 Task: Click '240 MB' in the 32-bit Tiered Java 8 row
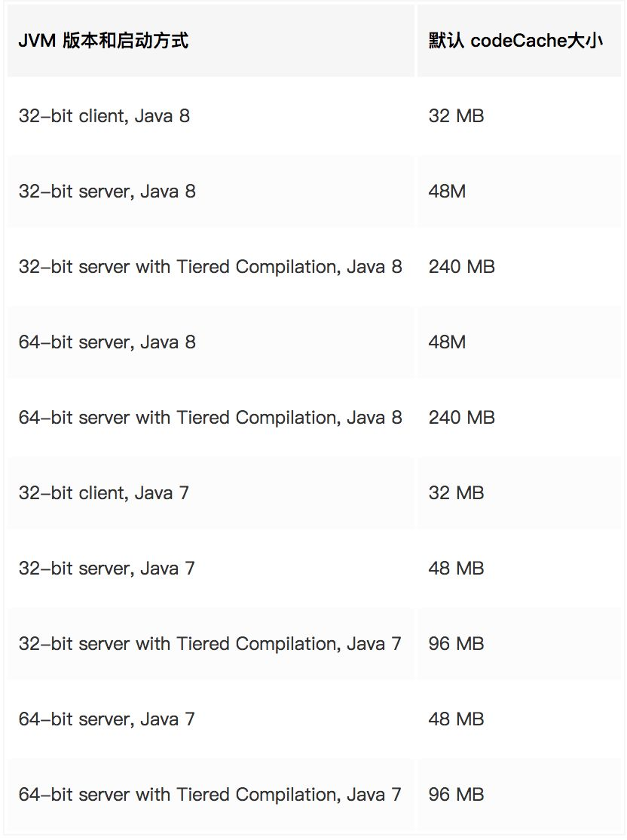(x=461, y=268)
